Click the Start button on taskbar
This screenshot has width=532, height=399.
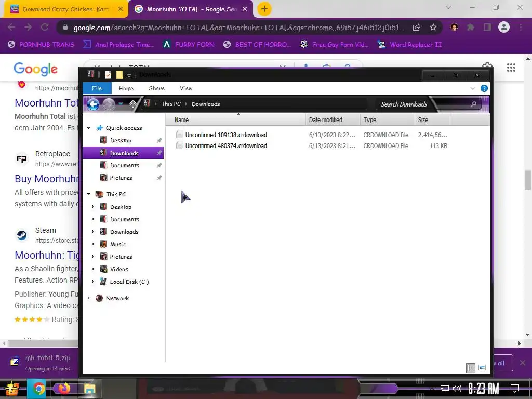pos(12,389)
